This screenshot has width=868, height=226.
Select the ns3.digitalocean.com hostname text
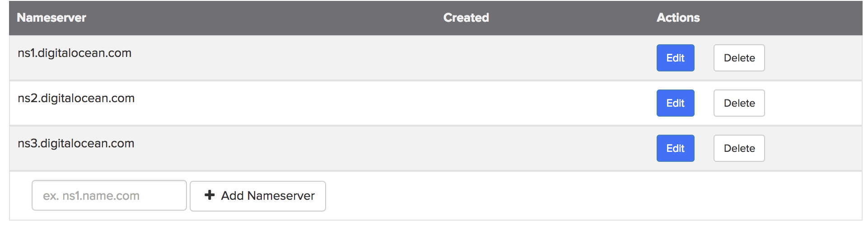[76, 143]
